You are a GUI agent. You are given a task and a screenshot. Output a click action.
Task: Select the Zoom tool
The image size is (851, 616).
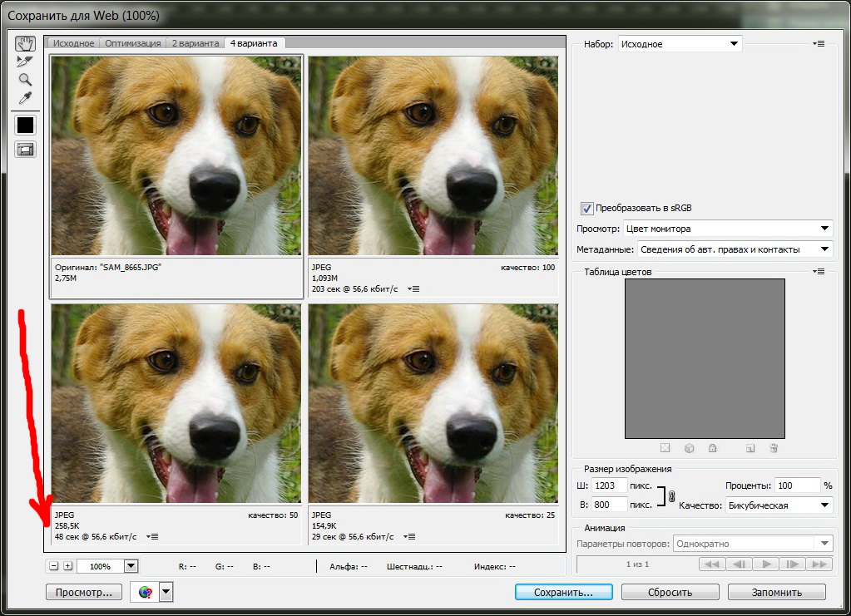(x=25, y=80)
